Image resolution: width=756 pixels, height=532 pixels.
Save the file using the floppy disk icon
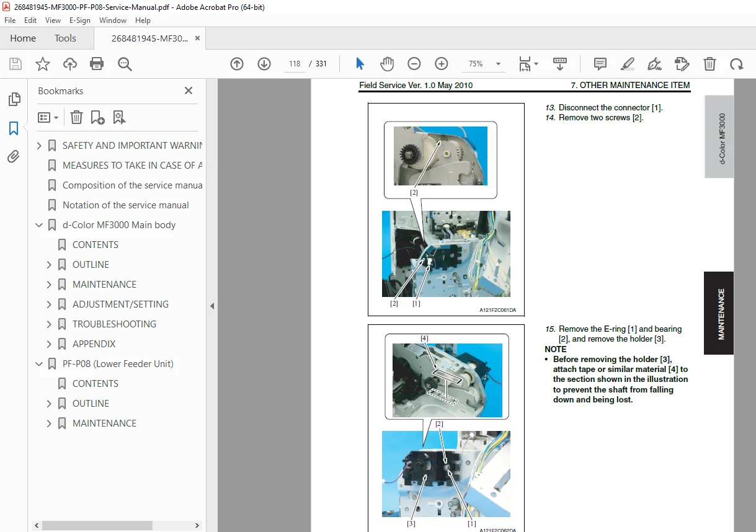(x=16, y=64)
